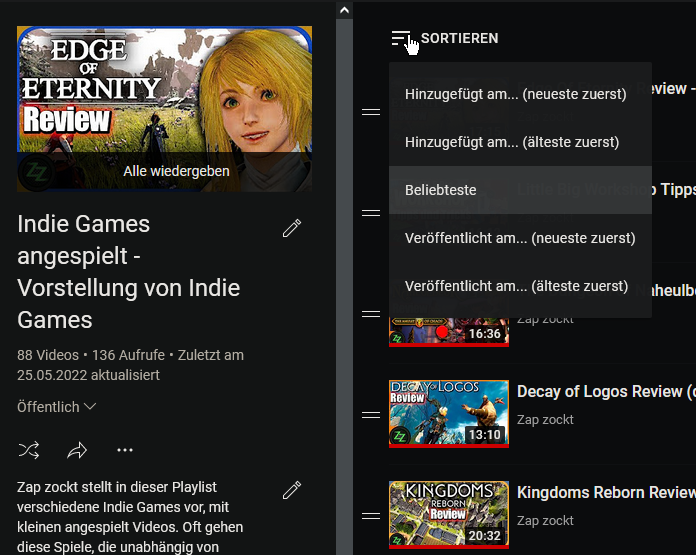This screenshot has height=555, width=696.
Task: Expand the Öffentlich privacy dropdown
Action: coord(57,407)
